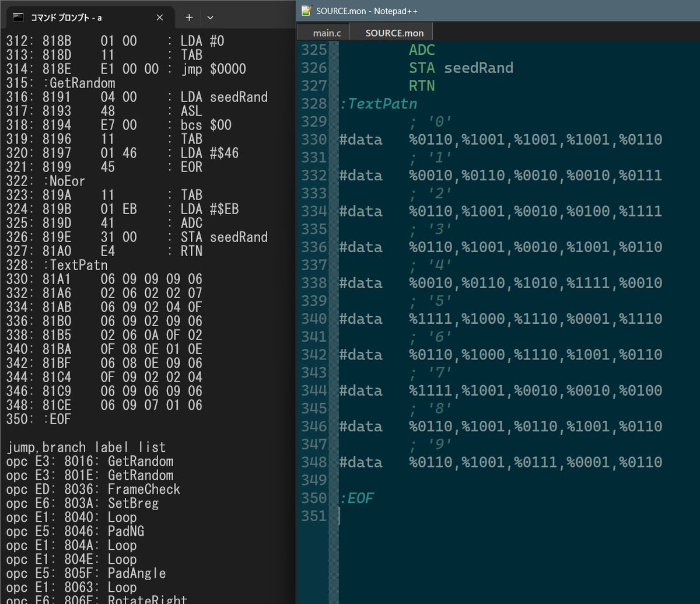Click the :GetRandom label on terminal line 315
Screen dimensions: 700x604
pyautogui.click(x=78, y=83)
